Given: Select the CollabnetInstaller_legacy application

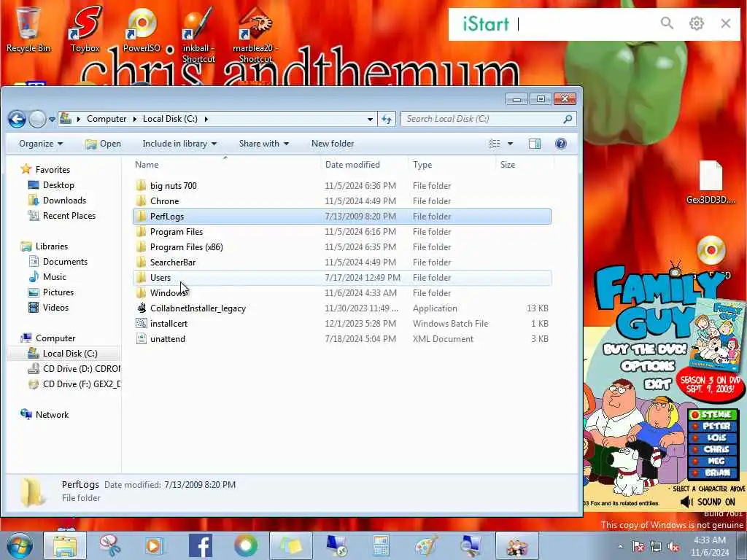Looking at the screenshot, I should 342,308.
